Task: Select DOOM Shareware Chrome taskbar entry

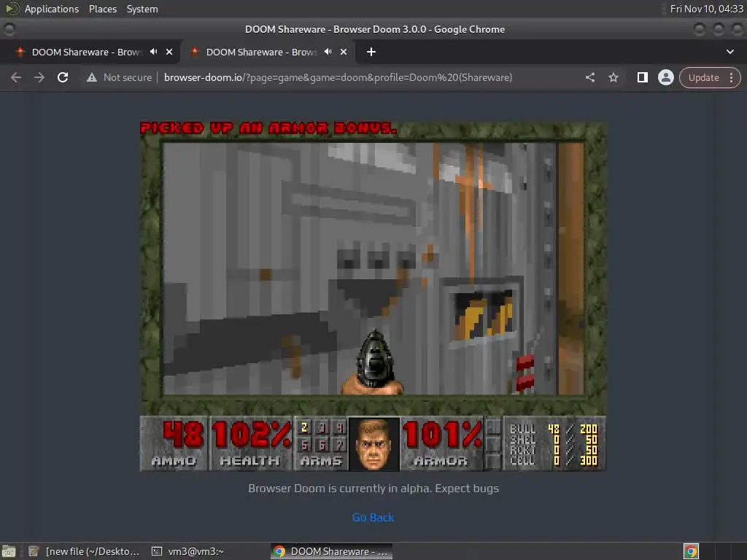Action: click(332, 551)
